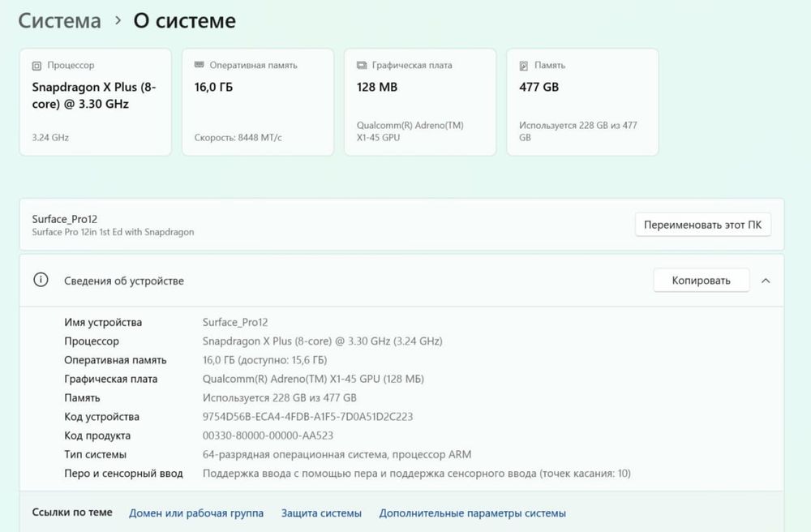Click 'Используется 228 GB из 477 GB' in storage card
This screenshot has width=811, height=532.
[x=578, y=131]
